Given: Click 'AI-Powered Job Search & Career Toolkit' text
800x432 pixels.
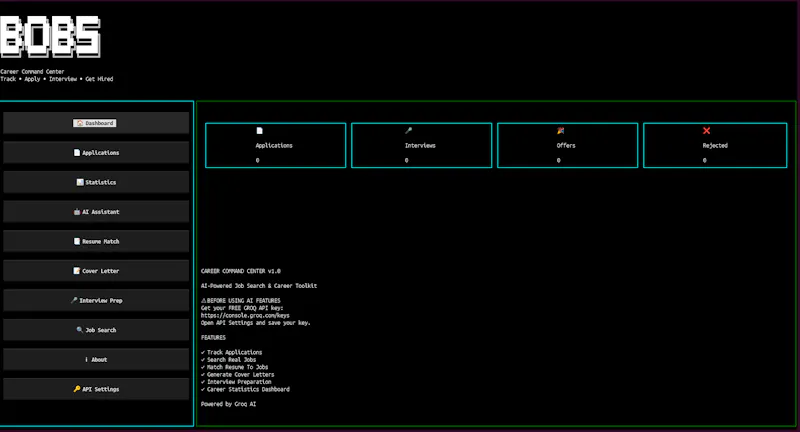Looking at the screenshot, I should coord(259,286).
